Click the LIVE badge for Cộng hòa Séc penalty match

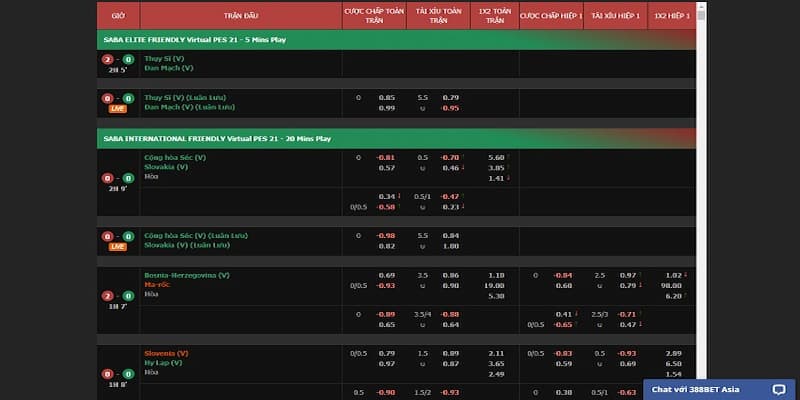coord(118,245)
